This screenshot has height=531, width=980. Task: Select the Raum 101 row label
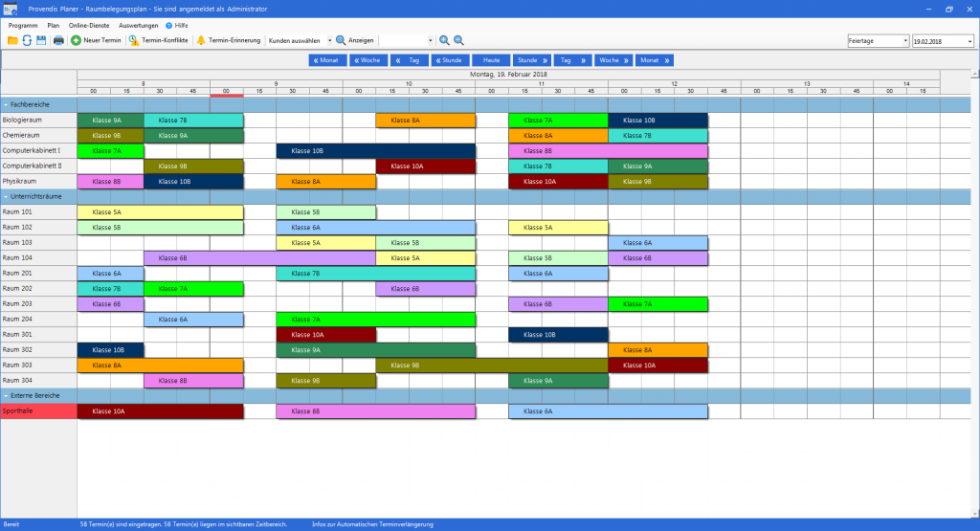(x=38, y=211)
